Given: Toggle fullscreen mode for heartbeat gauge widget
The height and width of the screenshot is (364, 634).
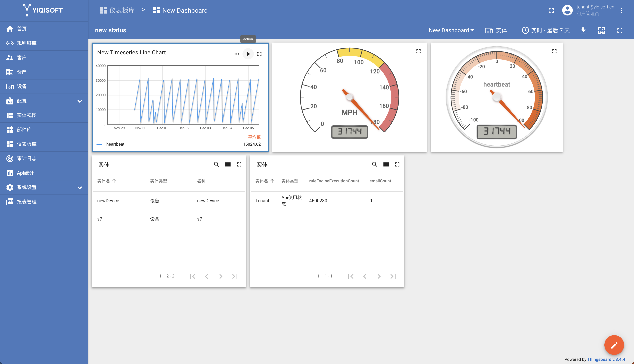Looking at the screenshot, I should pyautogui.click(x=554, y=51).
